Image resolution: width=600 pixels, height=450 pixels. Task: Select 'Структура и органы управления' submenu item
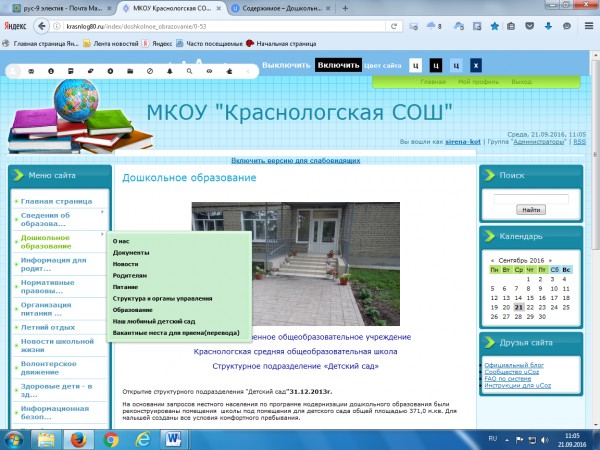(162, 298)
